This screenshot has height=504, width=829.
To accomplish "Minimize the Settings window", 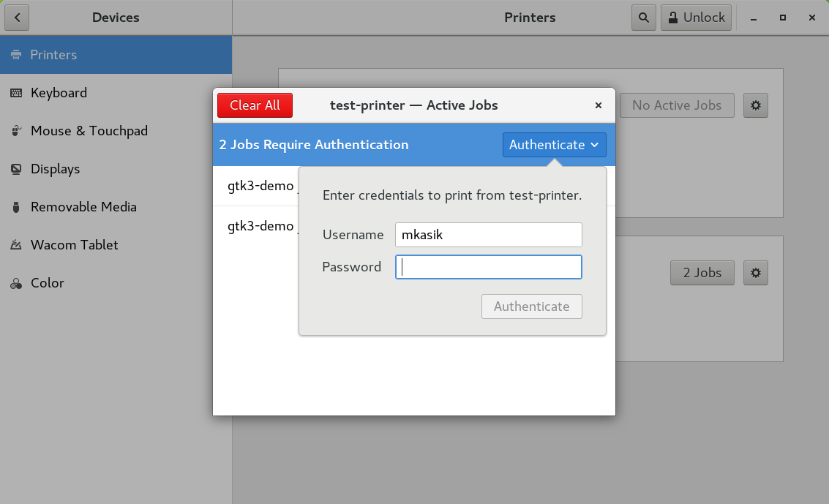I will click(754, 18).
